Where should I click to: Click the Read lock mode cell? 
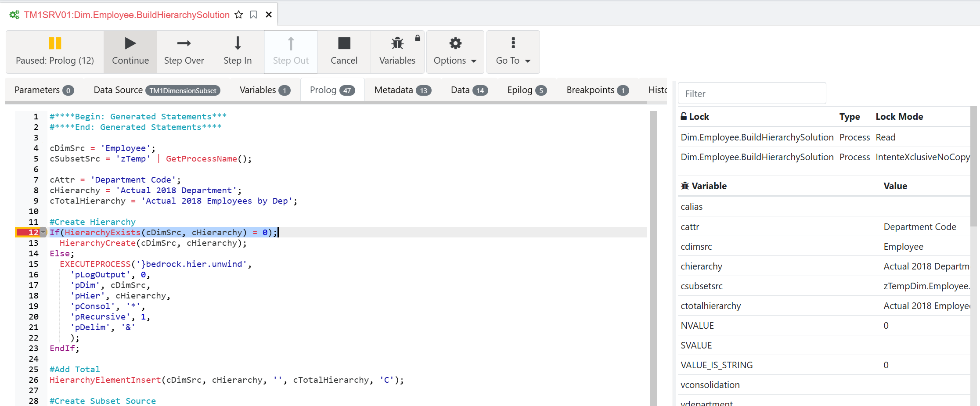[x=886, y=137]
